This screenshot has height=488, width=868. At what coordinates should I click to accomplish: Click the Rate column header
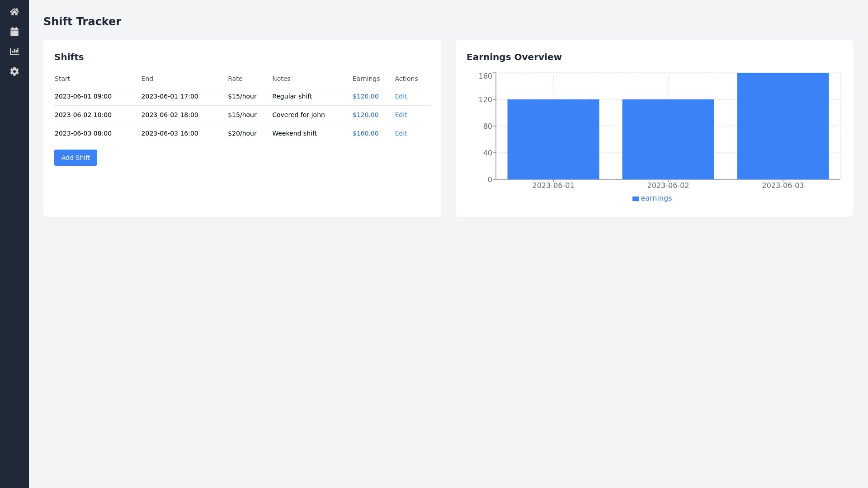pyautogui.click(x=235, y=79)
